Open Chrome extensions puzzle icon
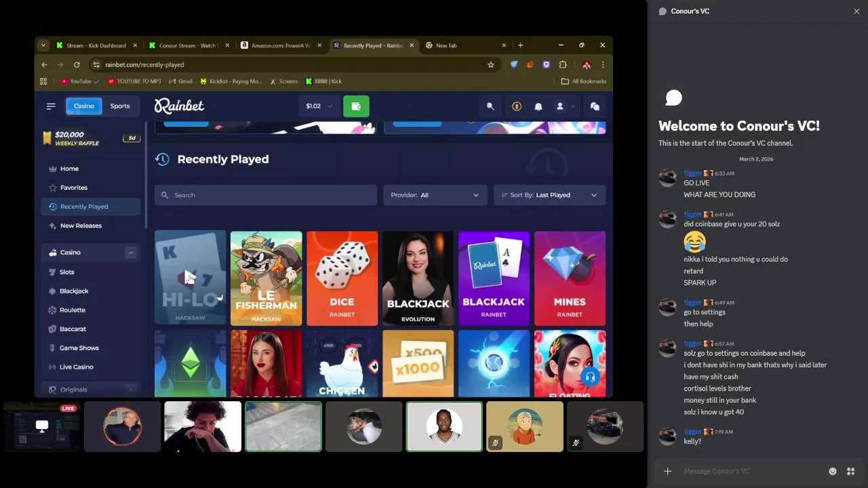Viewport: 868px width, 488px height. 563,64
